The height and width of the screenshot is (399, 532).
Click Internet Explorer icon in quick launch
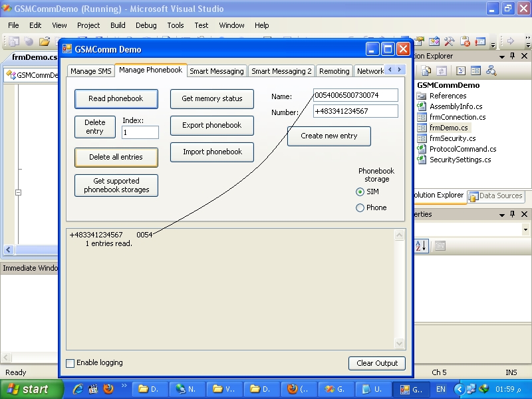pyautogui.click(x=78, y=388)
